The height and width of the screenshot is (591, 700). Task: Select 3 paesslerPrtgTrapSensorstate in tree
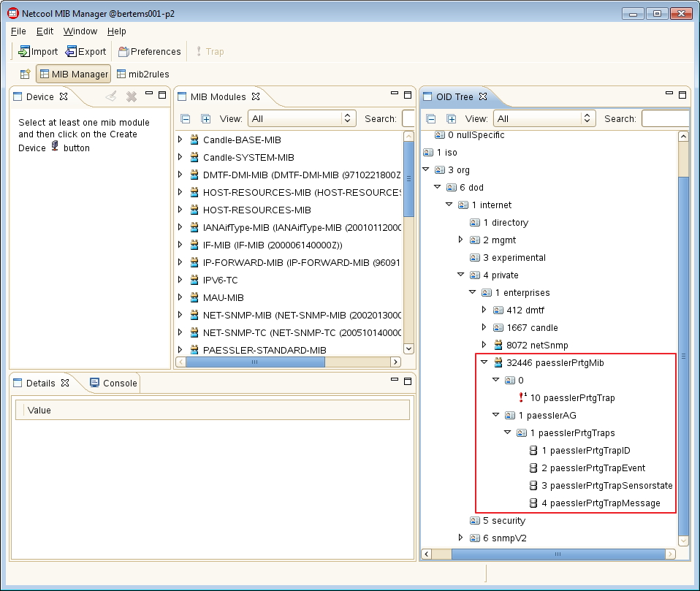click(x=606, y=486)
